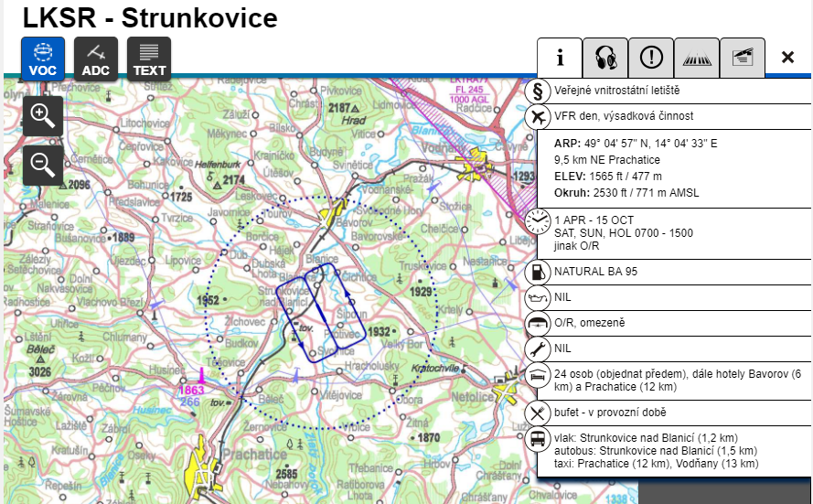Click the bus transport icon
The height and width of the screenshot is (504, 813).
[x=539, y=438]
